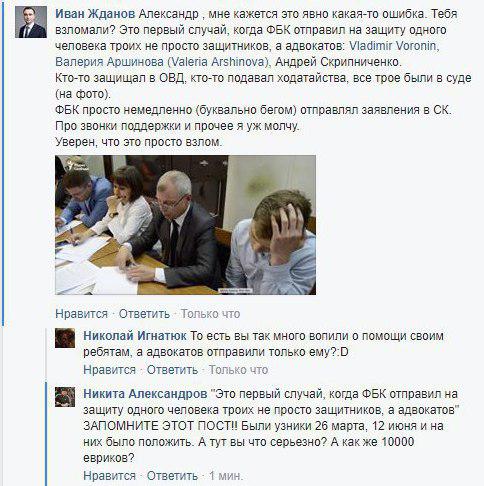Screen dimensions: 484x486
Task: Click the name Никита Александров
Action: coord(145,394)
